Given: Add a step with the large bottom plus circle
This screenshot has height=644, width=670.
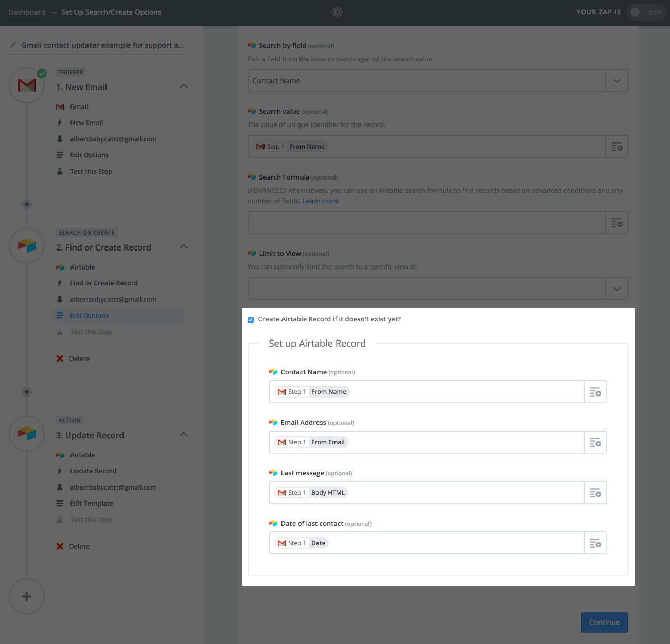Looking at the screenshot, I should 27,596.
